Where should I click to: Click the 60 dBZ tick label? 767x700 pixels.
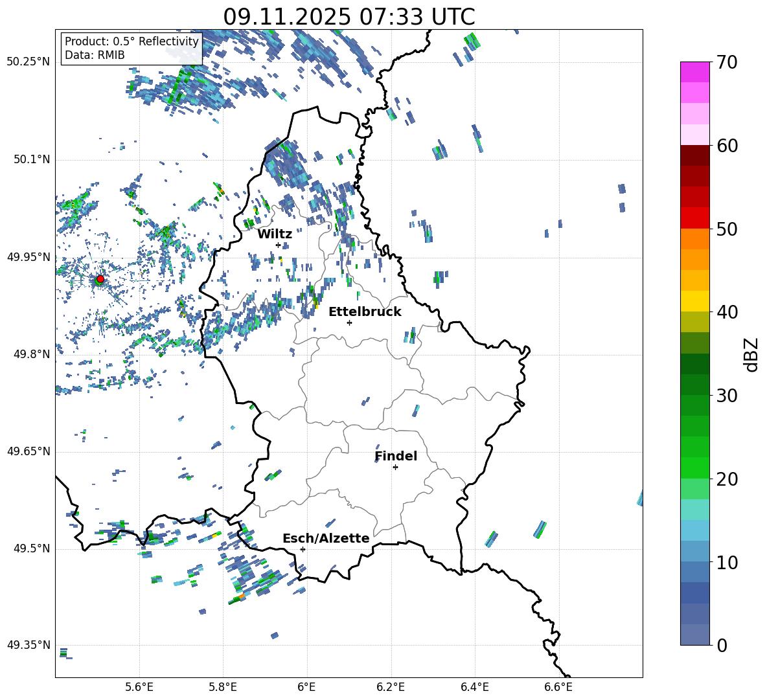727,145
